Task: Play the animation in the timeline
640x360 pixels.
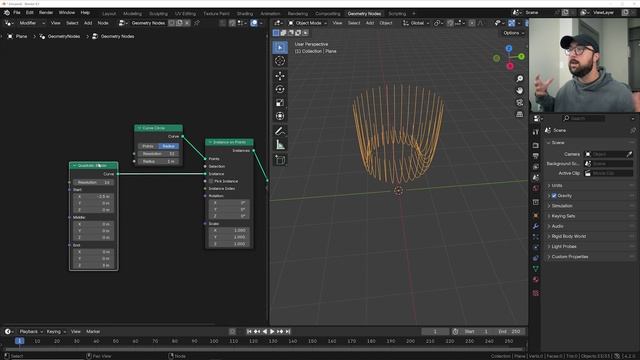Action: coord(272,332)
